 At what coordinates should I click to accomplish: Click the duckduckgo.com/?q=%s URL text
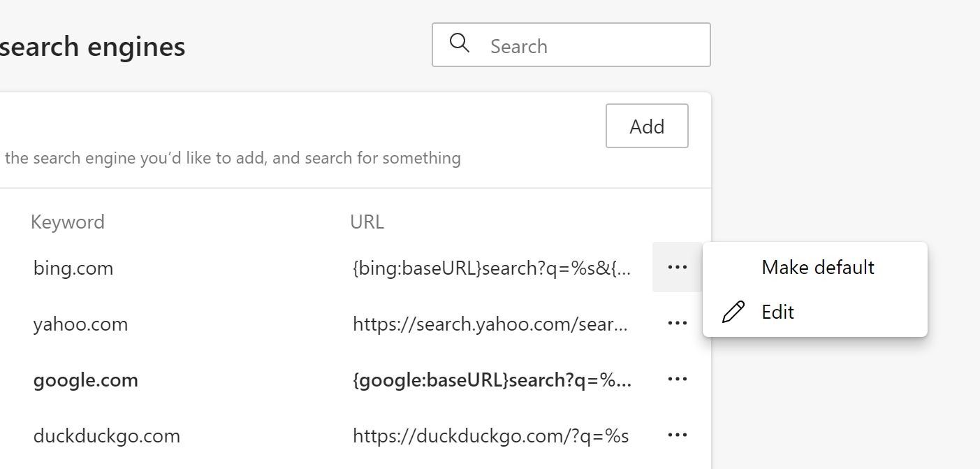(x=490, y=436)
